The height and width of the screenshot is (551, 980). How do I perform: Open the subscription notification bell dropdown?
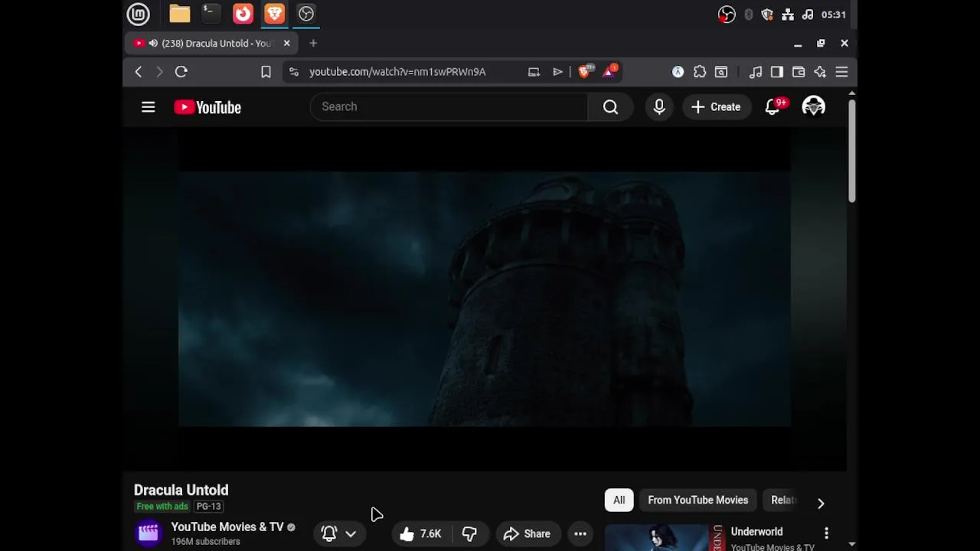tap(339, 533)
